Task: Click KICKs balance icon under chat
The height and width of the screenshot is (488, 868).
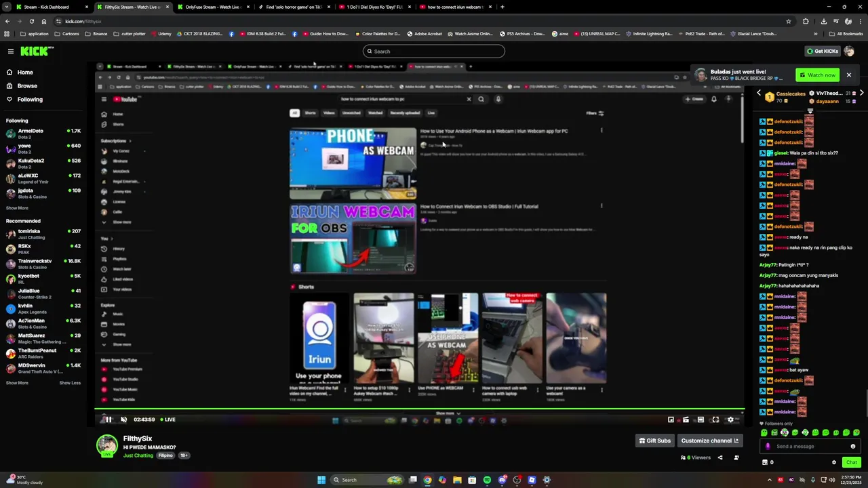Action: click(768, 462)
